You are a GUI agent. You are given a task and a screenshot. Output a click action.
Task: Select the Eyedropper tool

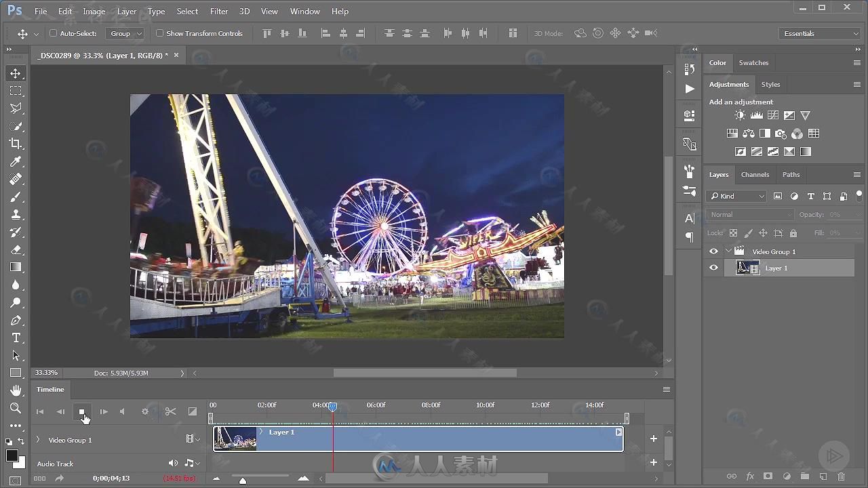16,161
